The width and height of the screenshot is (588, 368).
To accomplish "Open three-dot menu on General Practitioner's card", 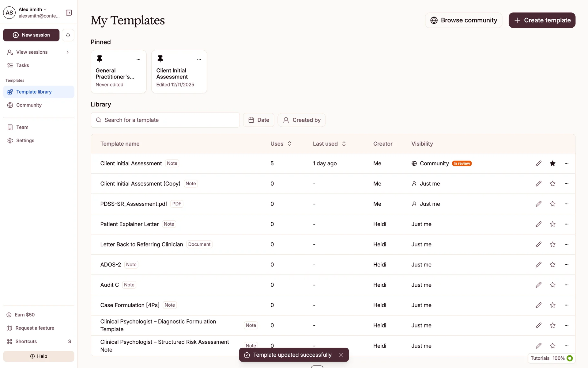I will click(x=138, y=59).
